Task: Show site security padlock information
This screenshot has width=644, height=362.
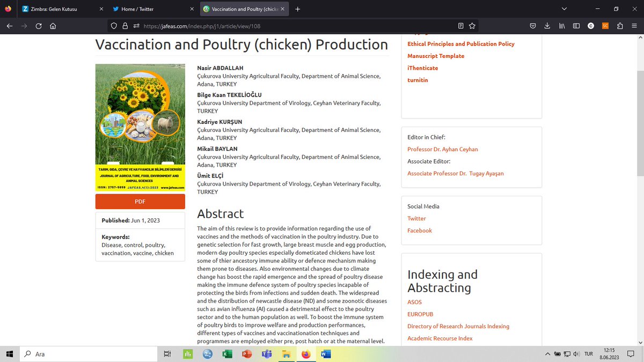Action: point(125,26)
